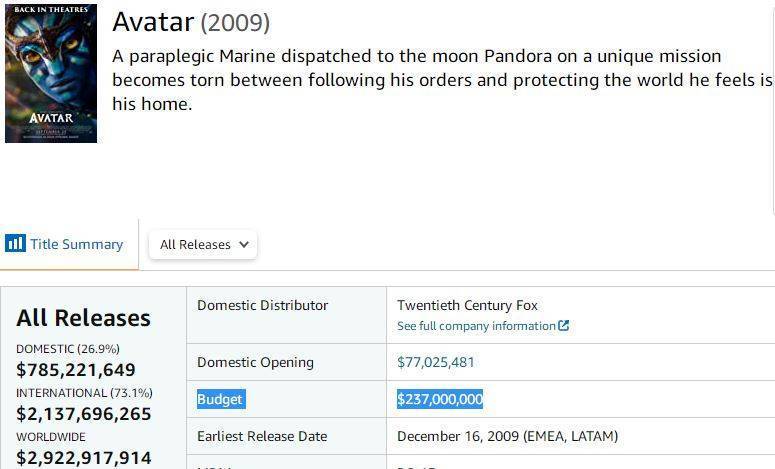Click the Twentieth Century Fox distributor name
The image size is (775, 469).
pyautogui.click(x=467, y=305)
